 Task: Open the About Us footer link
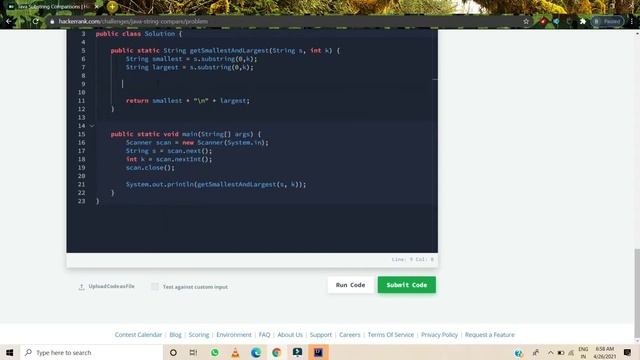tap(290, 335)
